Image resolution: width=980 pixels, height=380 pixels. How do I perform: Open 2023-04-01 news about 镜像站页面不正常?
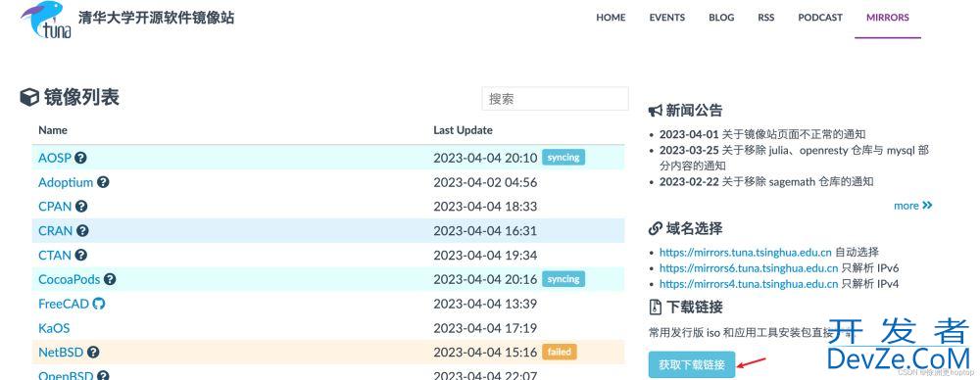coord(762,134)
